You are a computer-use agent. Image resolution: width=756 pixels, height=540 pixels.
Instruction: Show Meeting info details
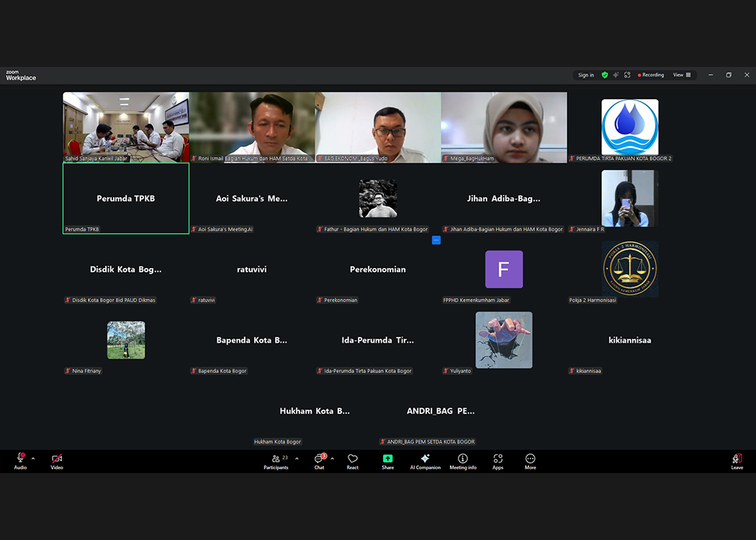pos(463,461)
